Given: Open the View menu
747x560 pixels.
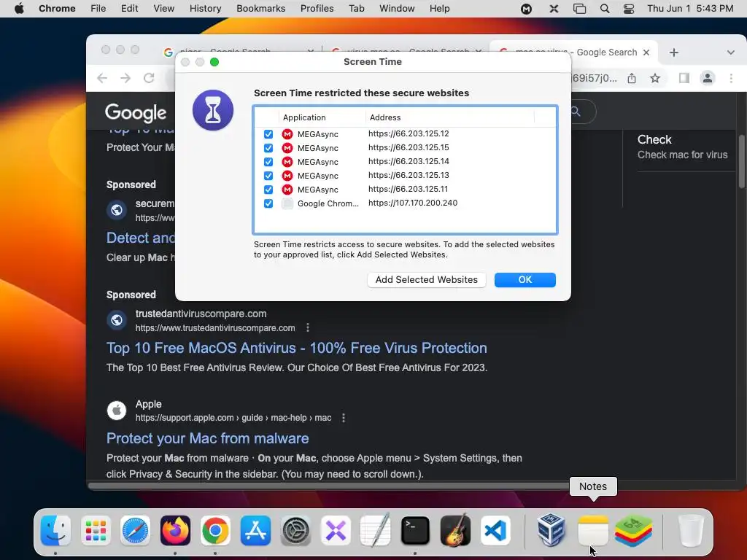Looking at the screenshot, I should [164, 9].
